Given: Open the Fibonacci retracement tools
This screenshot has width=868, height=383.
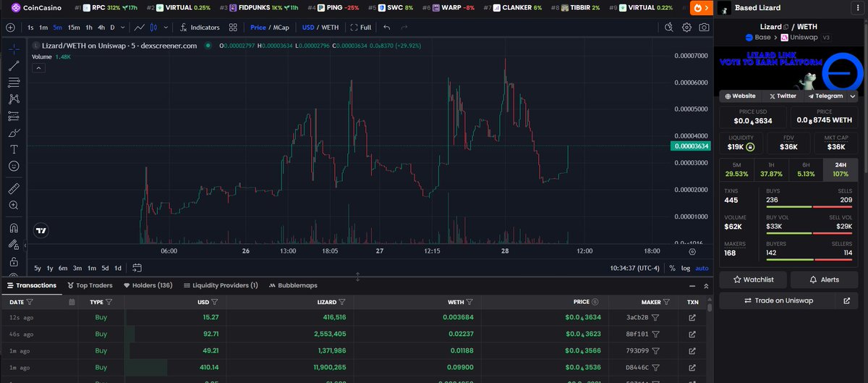Looking at the screenshot, I should pos(14,83).
